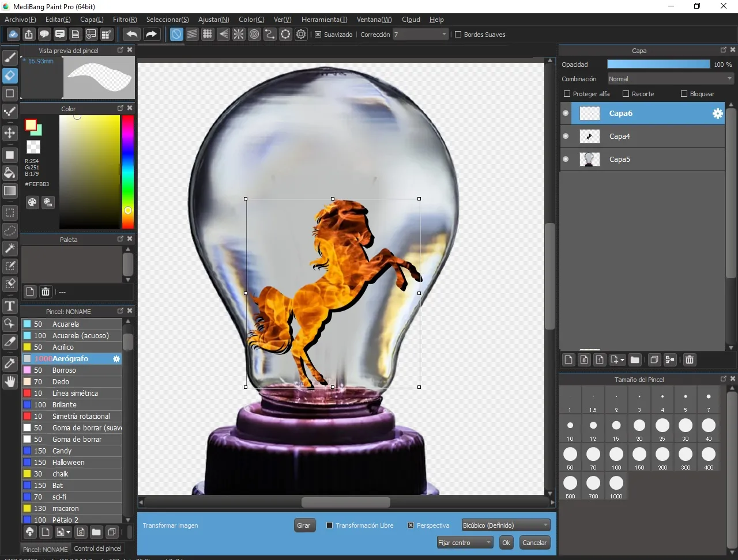738x560 pixels.
Task: Select the Acuarela (acuoso) brush
Action: click(x=72, y=336)
